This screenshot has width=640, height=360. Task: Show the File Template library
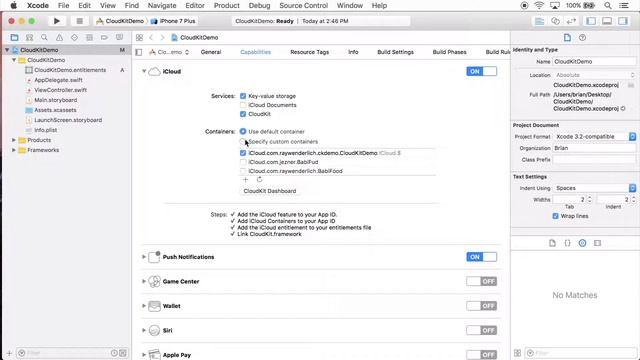click(x=552, y=243)
